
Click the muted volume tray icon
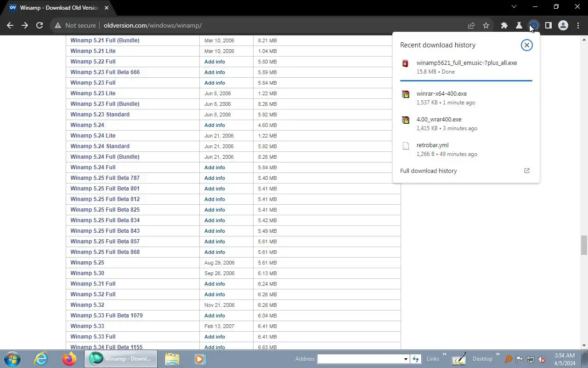pyautogui.click(x=542, y=359)
